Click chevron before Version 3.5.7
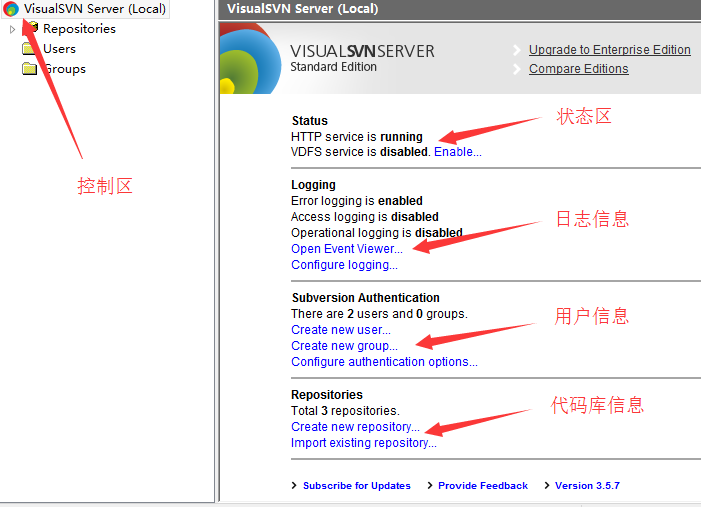 (547, 486)
